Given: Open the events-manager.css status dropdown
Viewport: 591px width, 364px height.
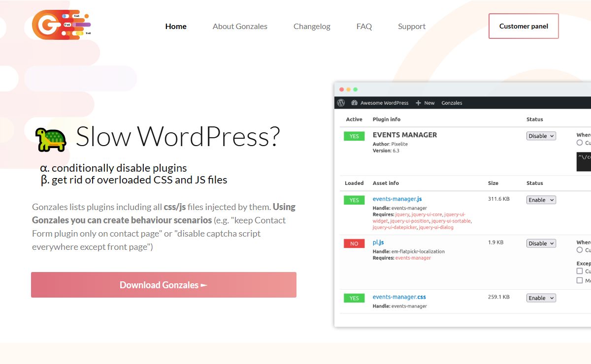Looking at the screenshot, I should [541, 298].
